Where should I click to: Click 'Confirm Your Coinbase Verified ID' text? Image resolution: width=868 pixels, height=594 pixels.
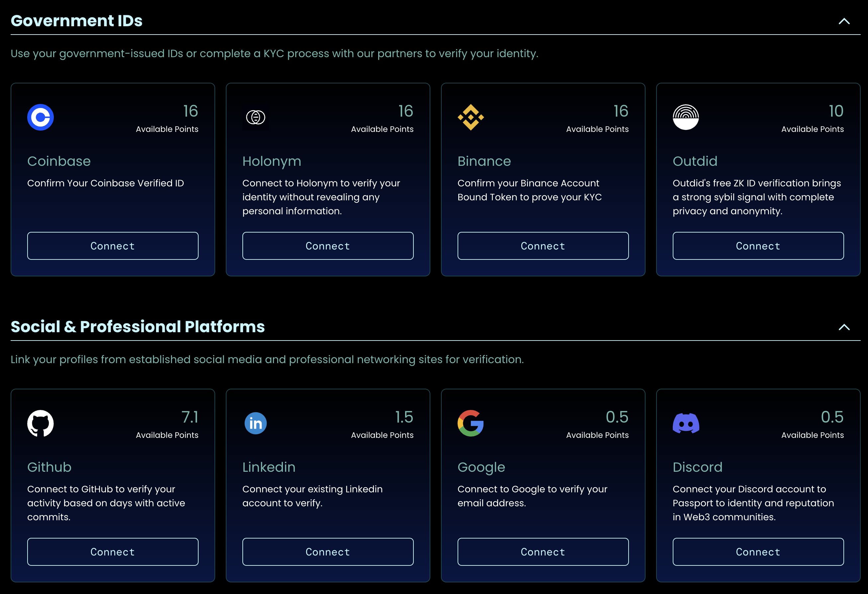point(106,183)
